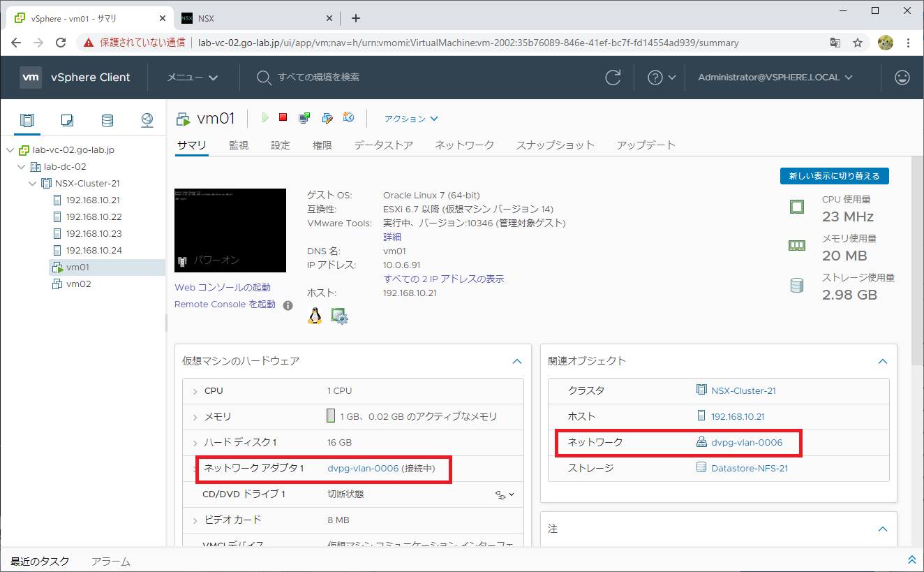Open a new browser tab with plus
924x572 pixels.
coord(356,18)
